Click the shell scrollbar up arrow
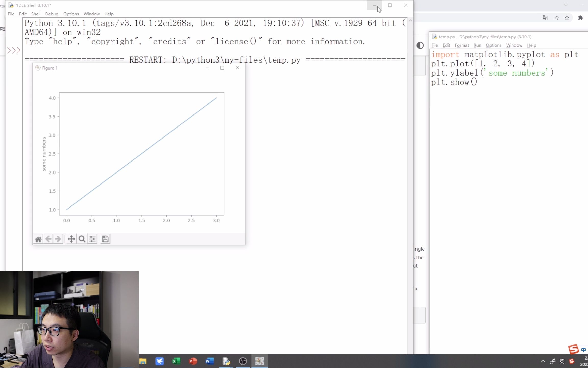 410,20
